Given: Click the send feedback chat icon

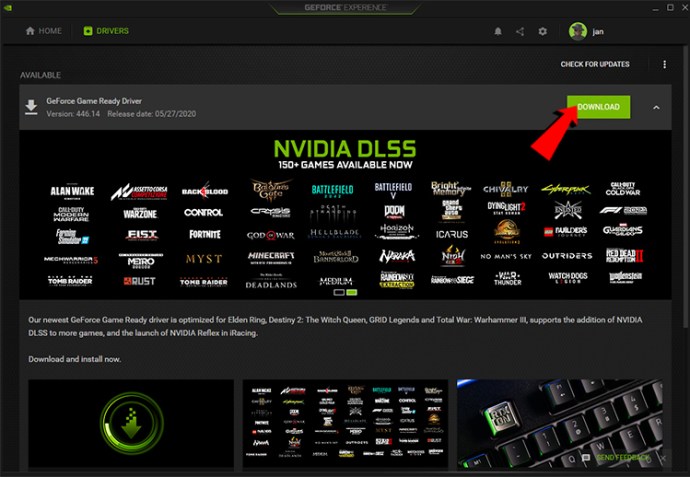Looking at the screenshot, I should 586,458.
